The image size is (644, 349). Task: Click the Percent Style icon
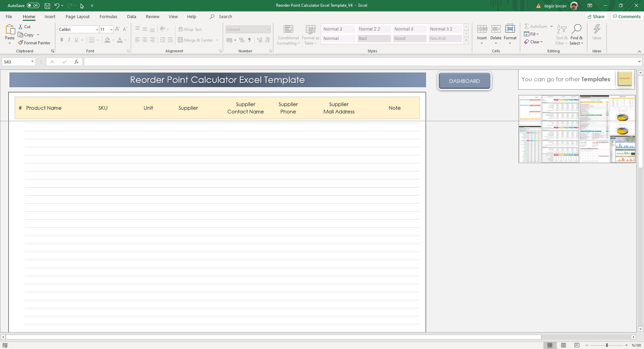click(241, 40)
